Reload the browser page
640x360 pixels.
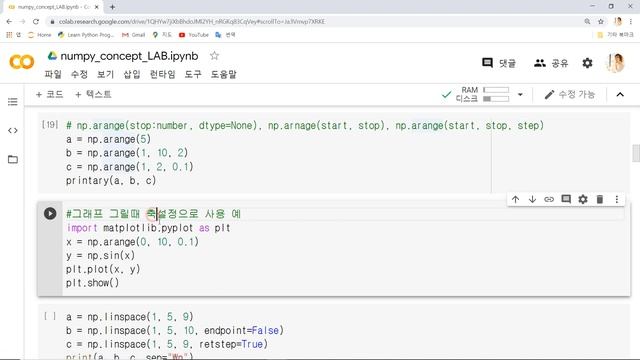pyautogui.click(x=36, y=22)
